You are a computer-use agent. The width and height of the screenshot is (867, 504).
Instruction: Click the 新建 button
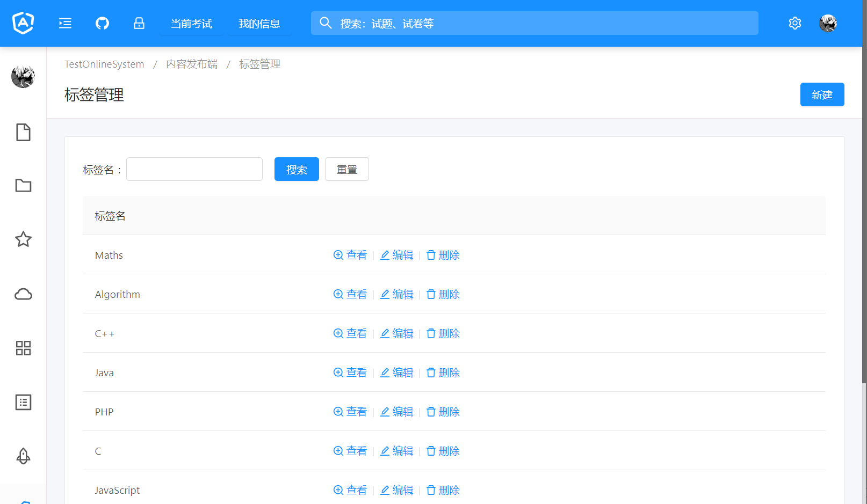822,94
